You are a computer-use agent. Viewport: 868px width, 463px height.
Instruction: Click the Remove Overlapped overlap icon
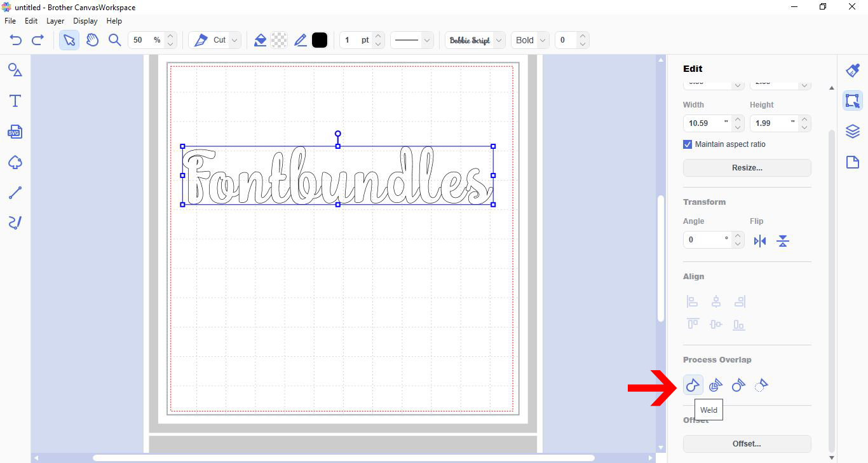pos(761,385)
